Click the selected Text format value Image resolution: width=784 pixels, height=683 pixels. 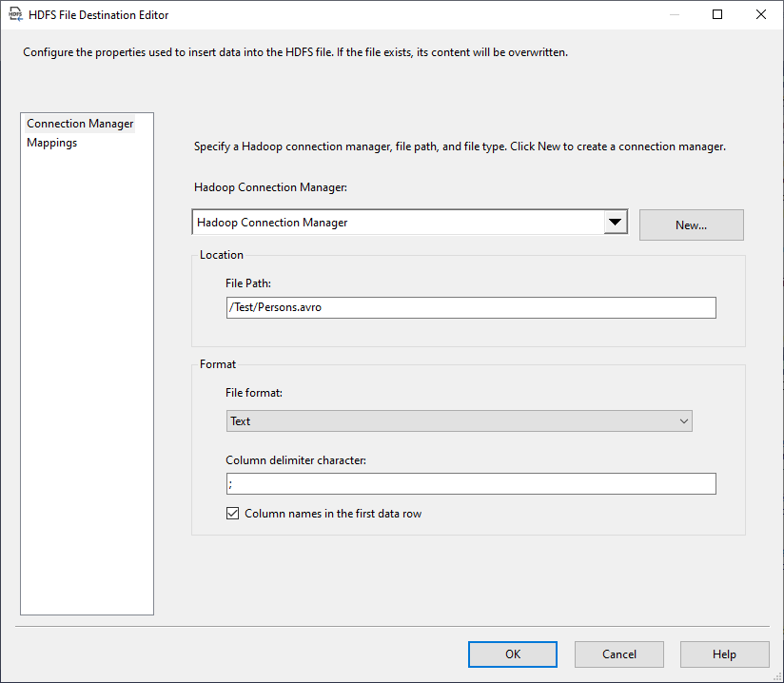pyautogui.click(x=240, y=420)
